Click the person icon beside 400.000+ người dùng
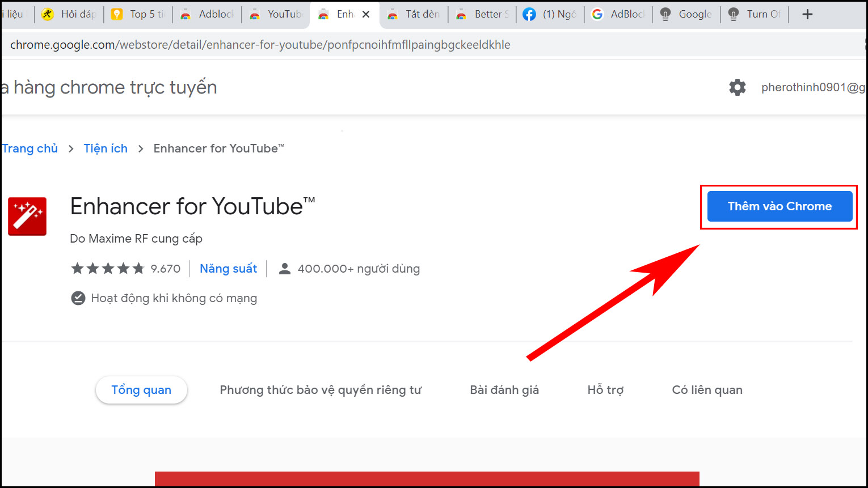 284,268
